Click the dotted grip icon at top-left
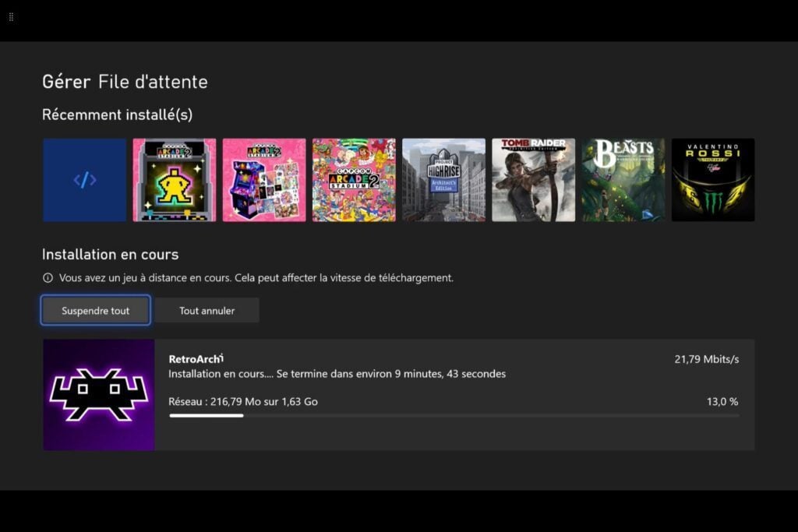Viewport: 798px width, 532px height. point(11,17)
